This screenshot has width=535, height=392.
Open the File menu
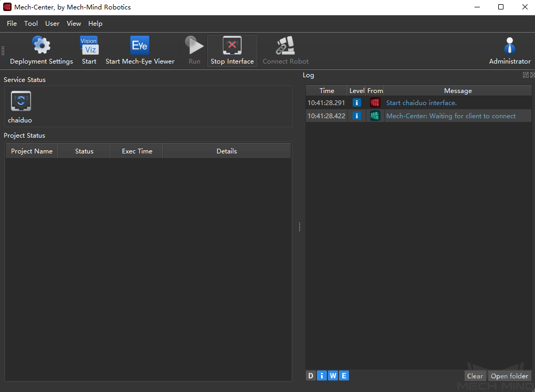[x=12, y=24]
